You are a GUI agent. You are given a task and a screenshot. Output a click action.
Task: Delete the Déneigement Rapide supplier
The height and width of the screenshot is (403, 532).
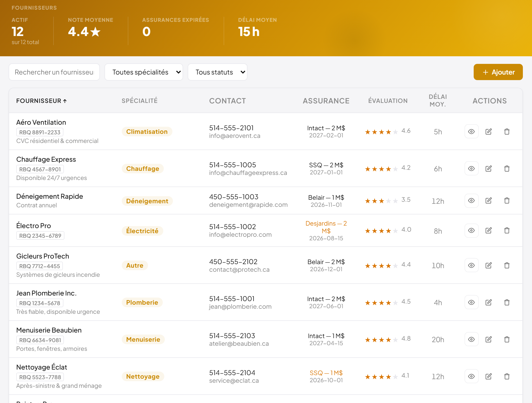[x=507, y=200]
